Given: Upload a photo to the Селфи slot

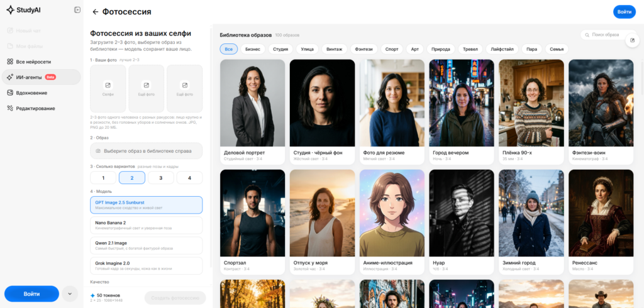Looking at the screenshot, I should (x=108, y=88).
